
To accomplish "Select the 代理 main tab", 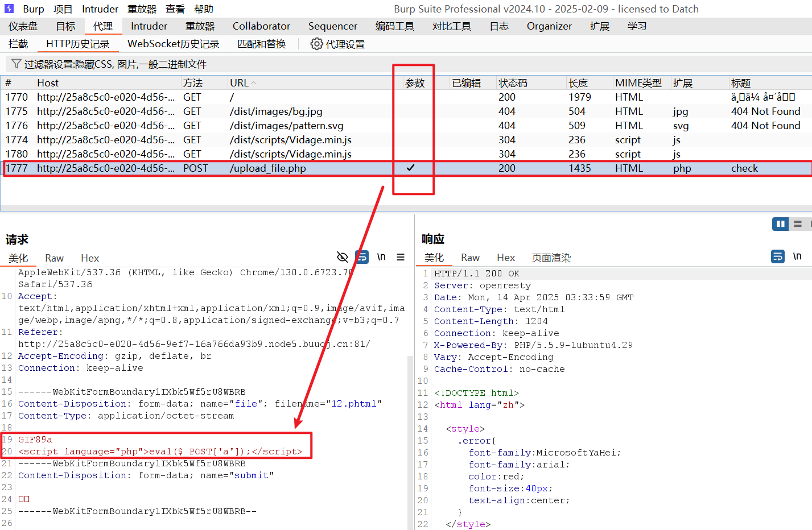I will (x=103, y=26).
